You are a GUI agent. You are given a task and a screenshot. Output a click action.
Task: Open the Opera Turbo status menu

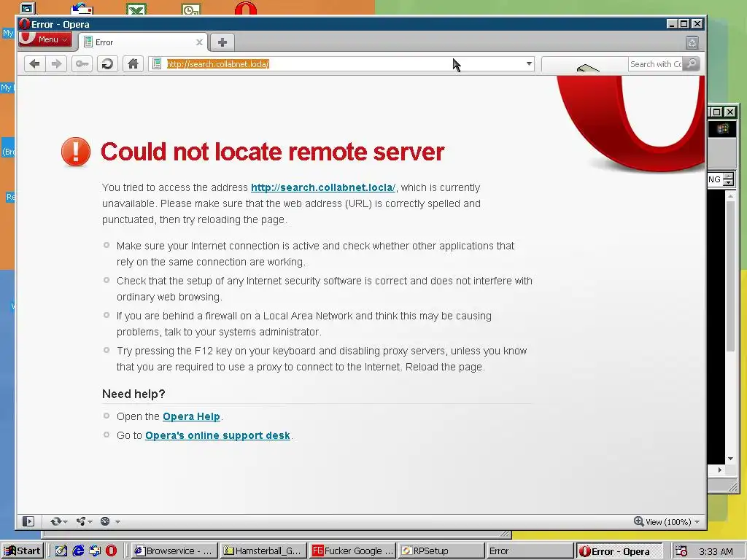pyautogui.click(x=109, y=521)
